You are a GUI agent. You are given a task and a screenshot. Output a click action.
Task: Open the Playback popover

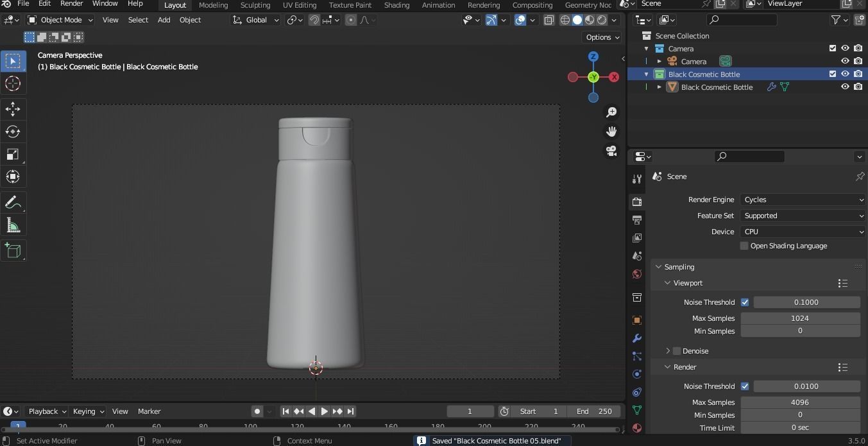pos(47,411)
